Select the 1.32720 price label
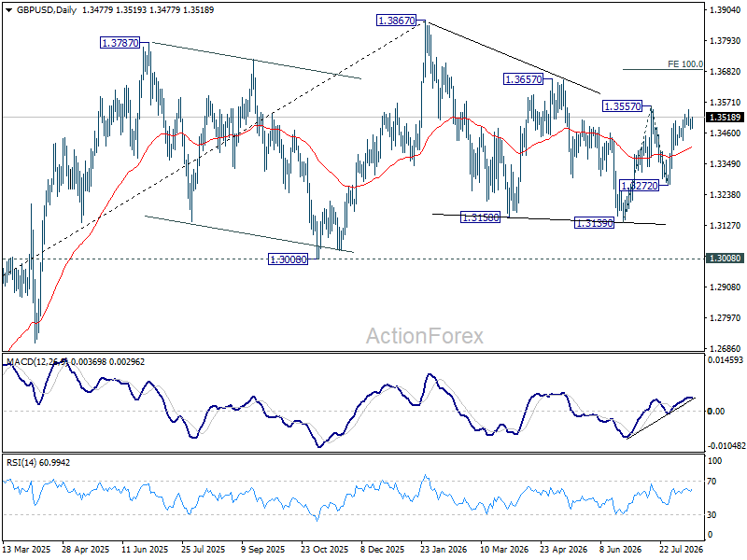 coord(639,185)
